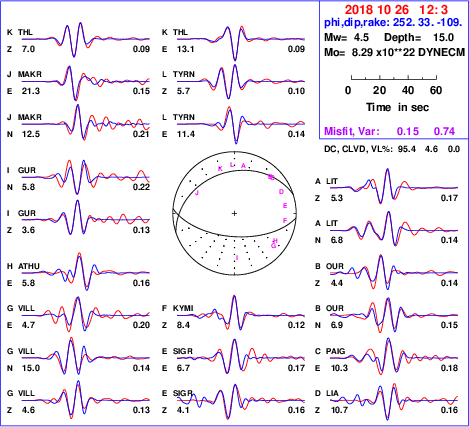
Task: Click station marker L on beachball
Action: click(232, 165)
